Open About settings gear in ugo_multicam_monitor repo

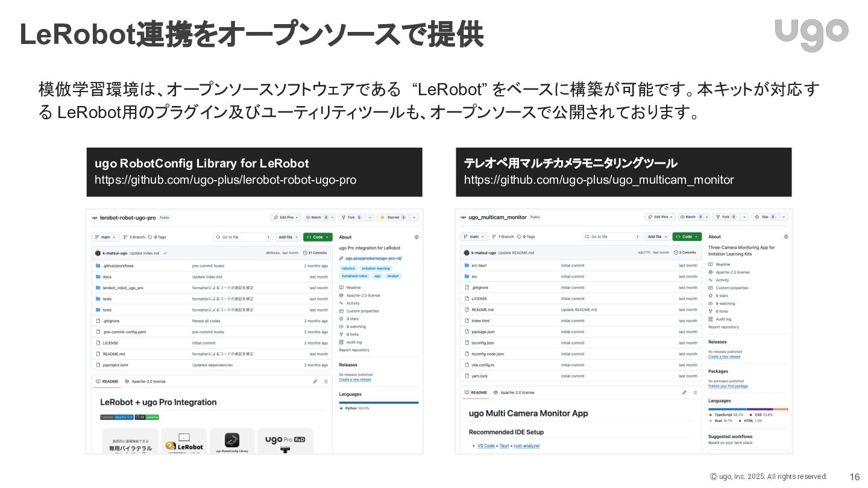click(785, 237)
